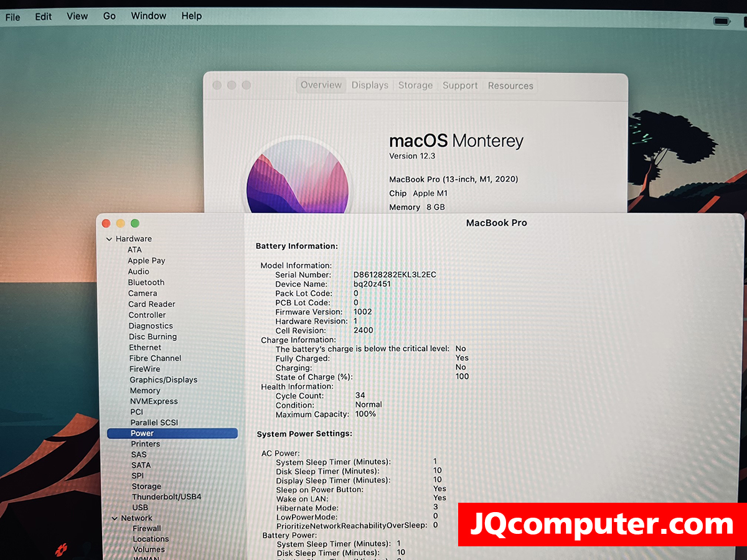Click the battery status icon in menu bar
This screenshot has height=560, width=747.
coord(721,22)
